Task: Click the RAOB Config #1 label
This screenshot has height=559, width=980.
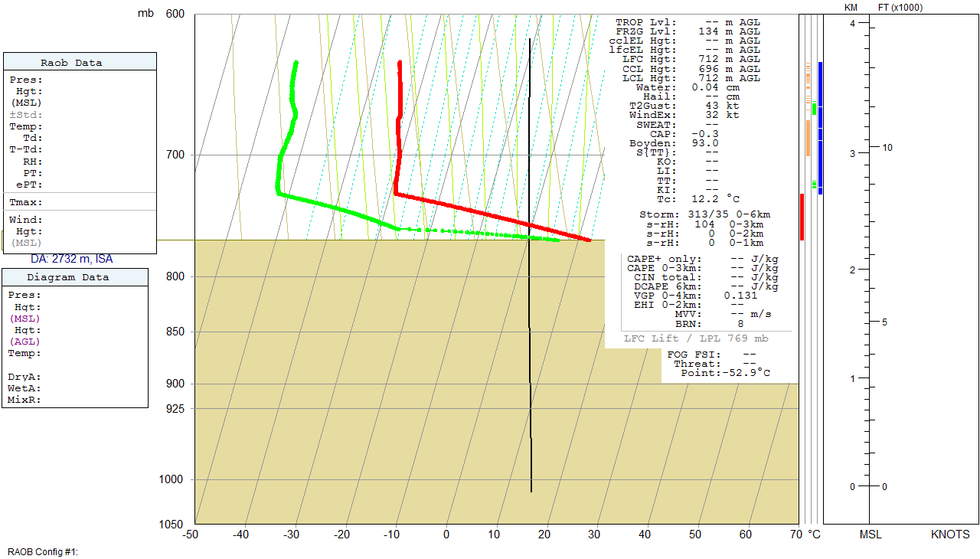Action: tap(44, 551)
